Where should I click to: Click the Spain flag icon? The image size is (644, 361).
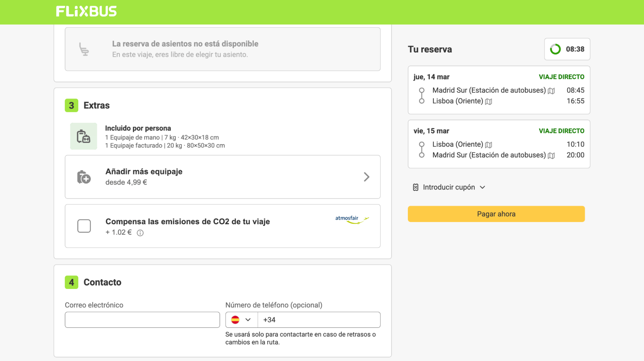tap(235, 320)
